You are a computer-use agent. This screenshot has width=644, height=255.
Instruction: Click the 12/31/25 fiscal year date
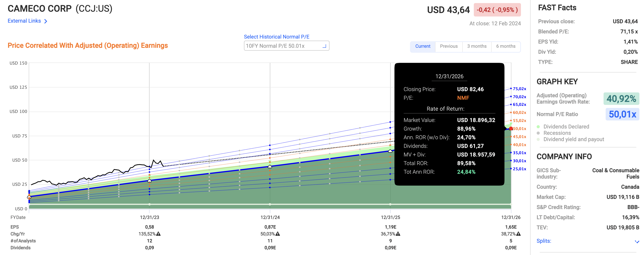pyautogui.click(x=390, y=217)
